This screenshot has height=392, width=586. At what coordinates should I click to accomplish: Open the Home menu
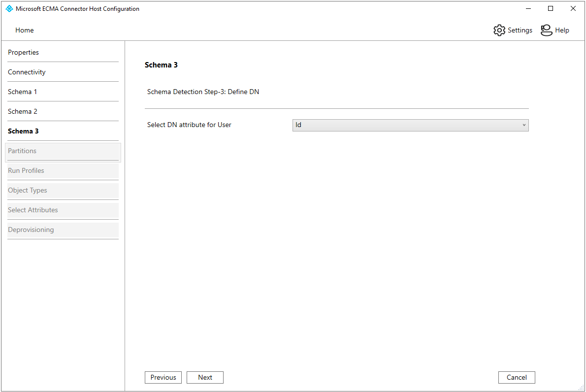tap(25, 30)
